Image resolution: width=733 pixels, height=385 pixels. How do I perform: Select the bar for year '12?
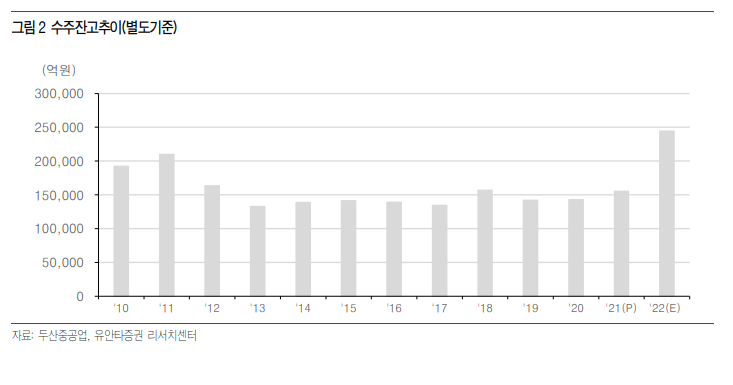pyautogui.click(x=212, y=241)
